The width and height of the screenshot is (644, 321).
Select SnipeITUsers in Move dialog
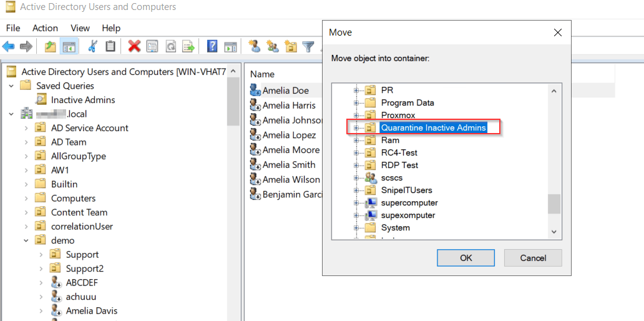(x=407, y=190)
